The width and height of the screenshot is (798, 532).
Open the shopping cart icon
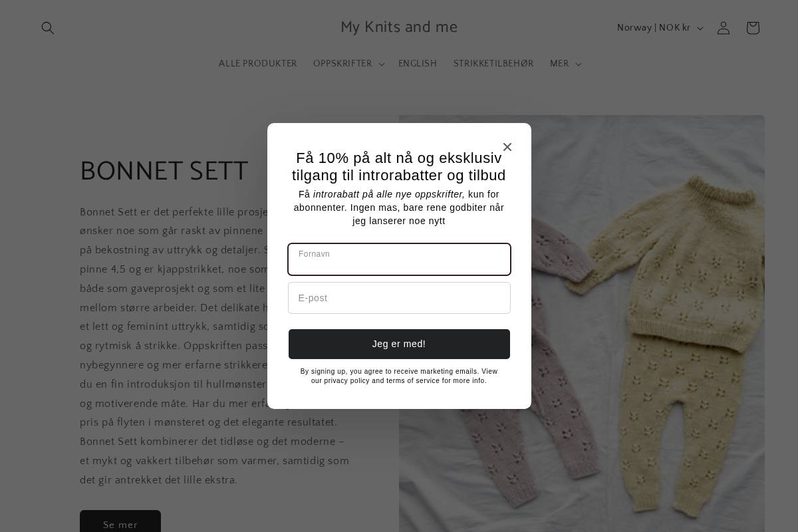pyautogui.click(x=753, y=28)
